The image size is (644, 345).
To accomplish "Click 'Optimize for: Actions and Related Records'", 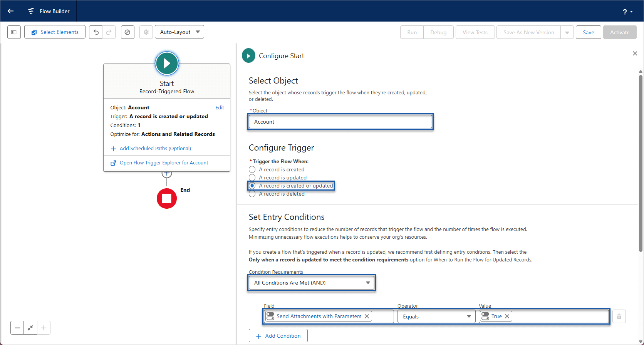I will [x=163, y=134].
